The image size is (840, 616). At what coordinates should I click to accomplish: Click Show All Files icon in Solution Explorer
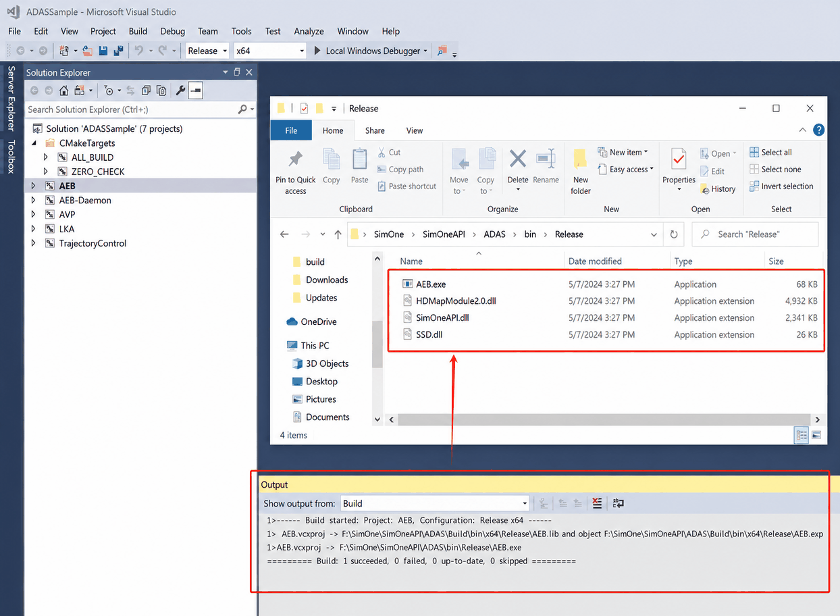[161, 91]
